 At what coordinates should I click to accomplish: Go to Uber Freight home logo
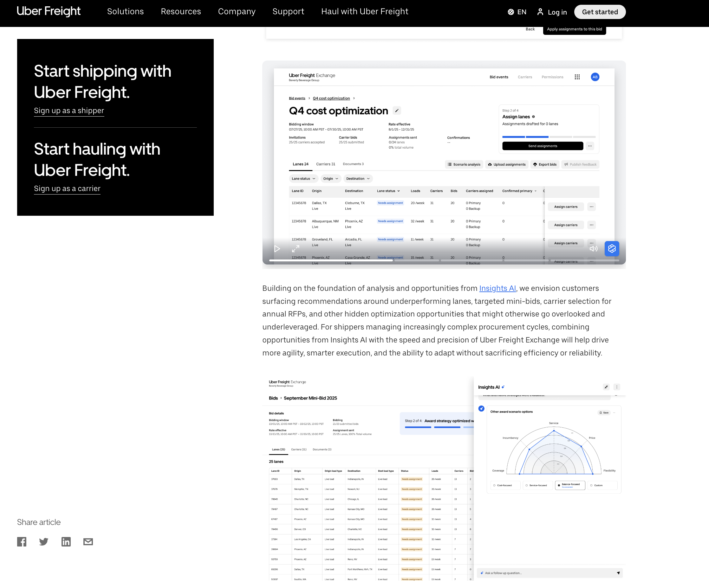click(49, 11)
